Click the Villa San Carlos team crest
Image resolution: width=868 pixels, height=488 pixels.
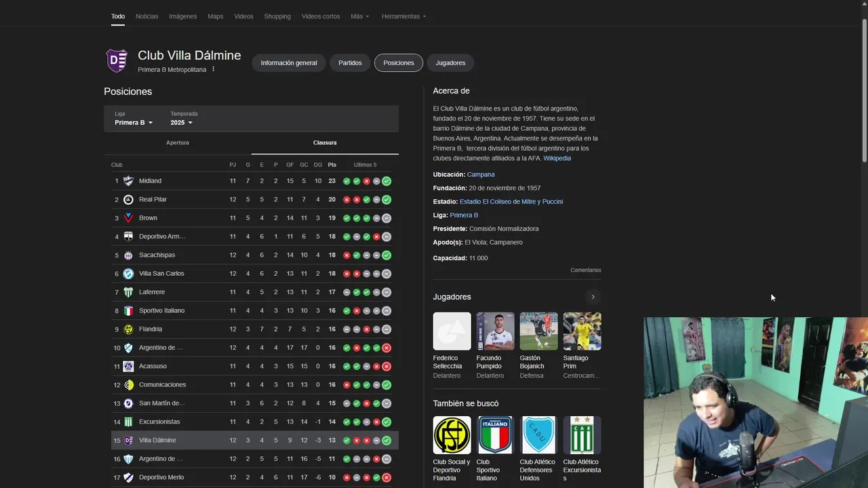tap(128, 274)
